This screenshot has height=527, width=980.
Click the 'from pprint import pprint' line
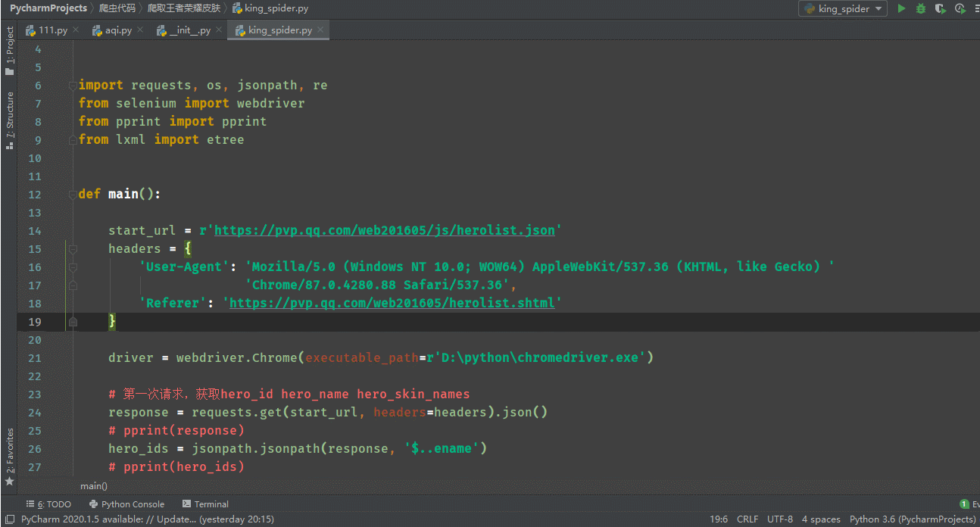(x=173, y=121)
